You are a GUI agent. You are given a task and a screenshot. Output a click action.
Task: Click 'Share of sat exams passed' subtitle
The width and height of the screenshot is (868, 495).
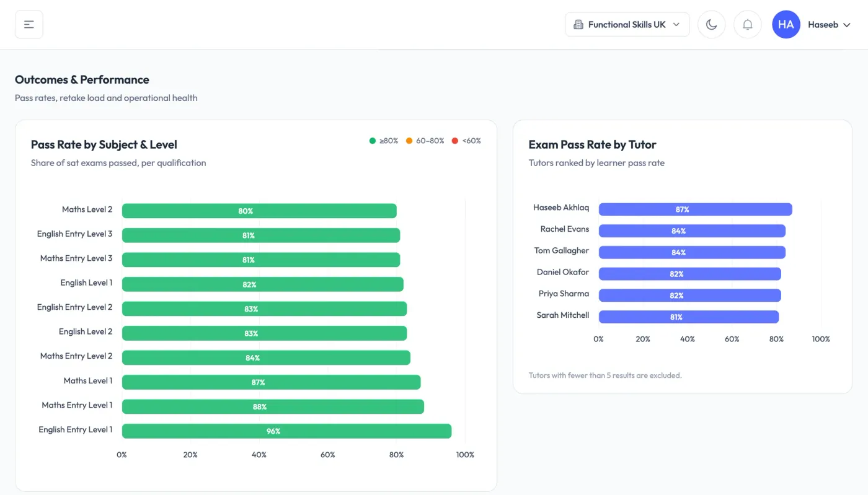pos(118,163)
